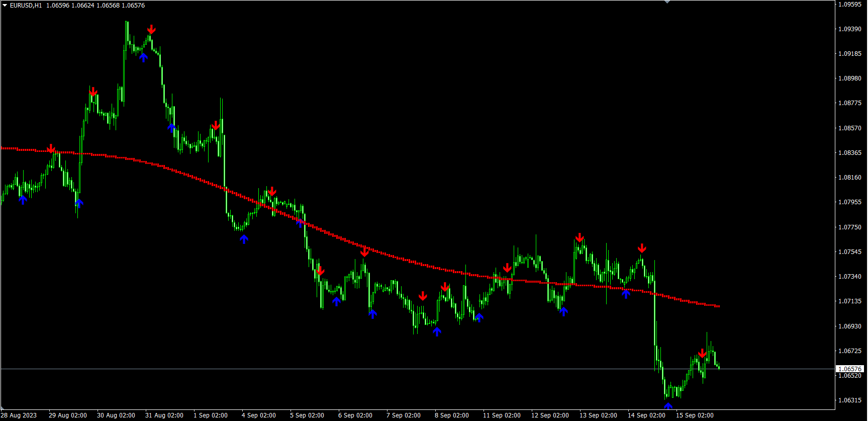Image resolution: width=868 pixels, height=421 pixels.
Task: Click the 28 Aug 2023 date label
Action: pos(19,415)
